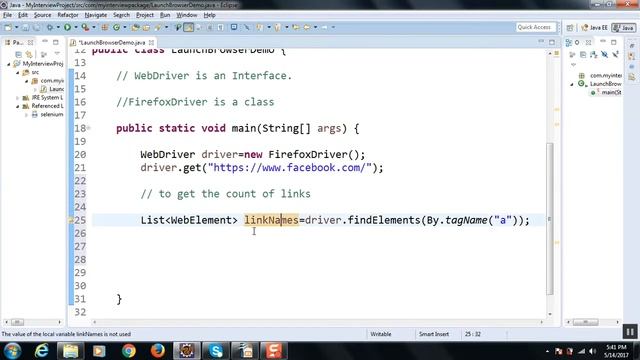Click the New Java Class green icon
Image resolution: width=640 pixels, height=360 pixels.
tap(116, 27)
